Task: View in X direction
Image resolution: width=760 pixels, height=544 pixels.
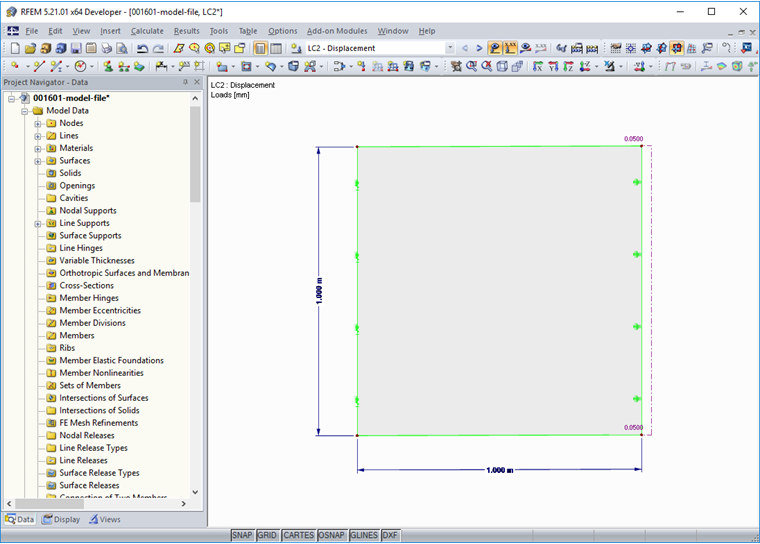Action: 538,66
